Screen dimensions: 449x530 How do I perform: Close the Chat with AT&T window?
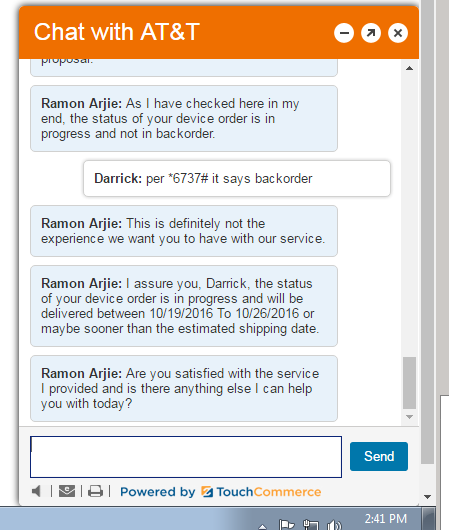pos(398,33)
